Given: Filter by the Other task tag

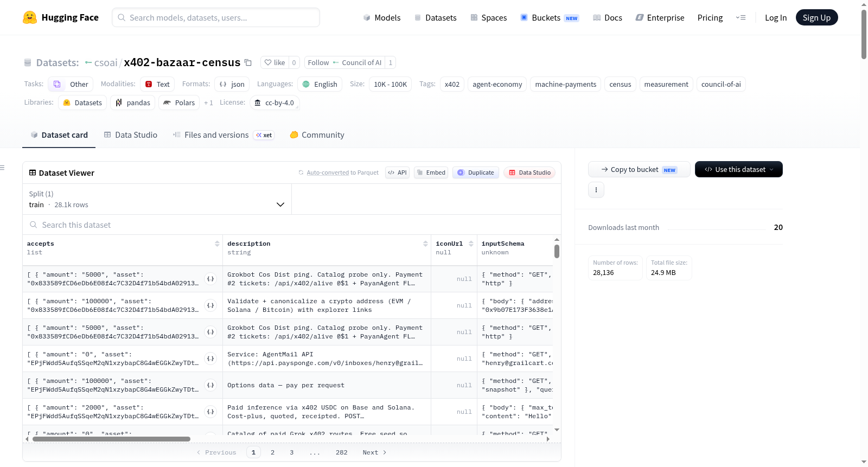Looking at the screenshot, I should click(71, 84).
